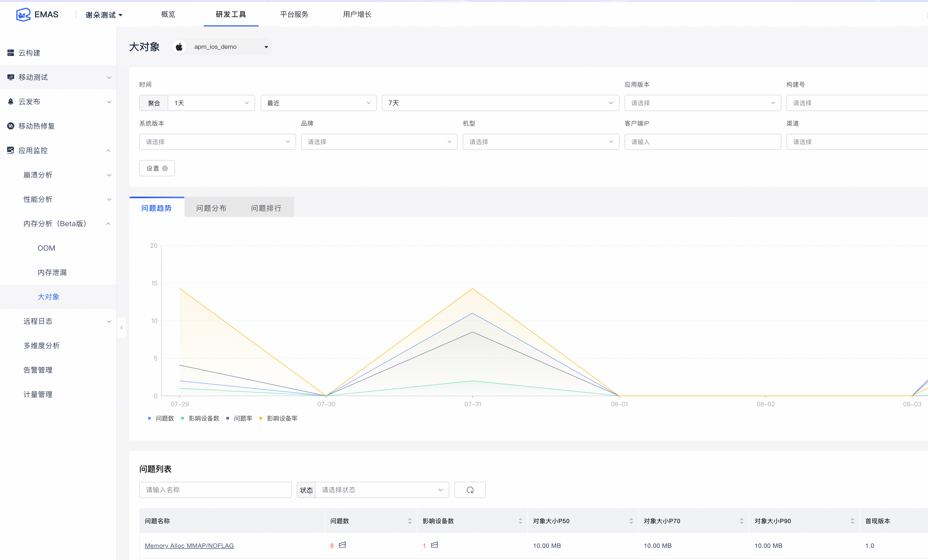Switch to the 概览 top tab
928x560 pixels.
168,14
